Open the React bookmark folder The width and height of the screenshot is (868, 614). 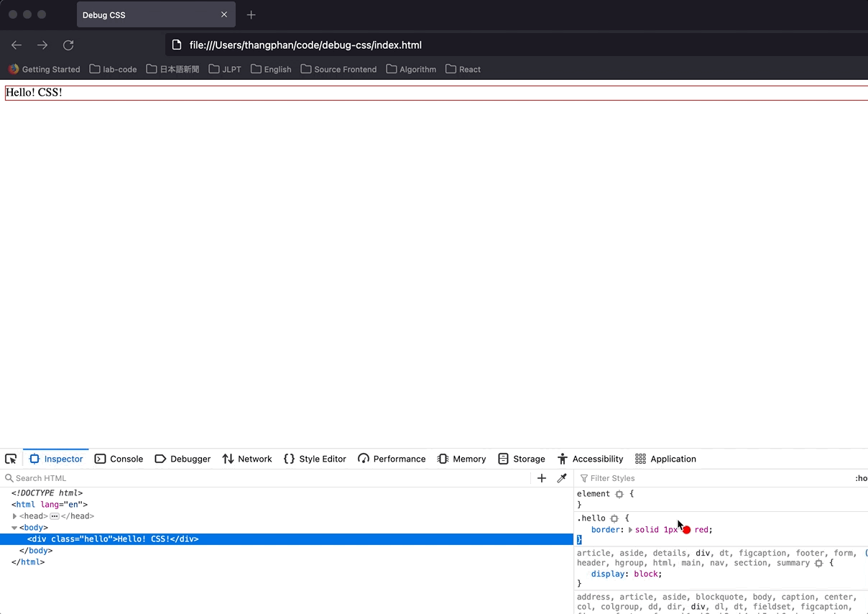click(x=463, y=69)
